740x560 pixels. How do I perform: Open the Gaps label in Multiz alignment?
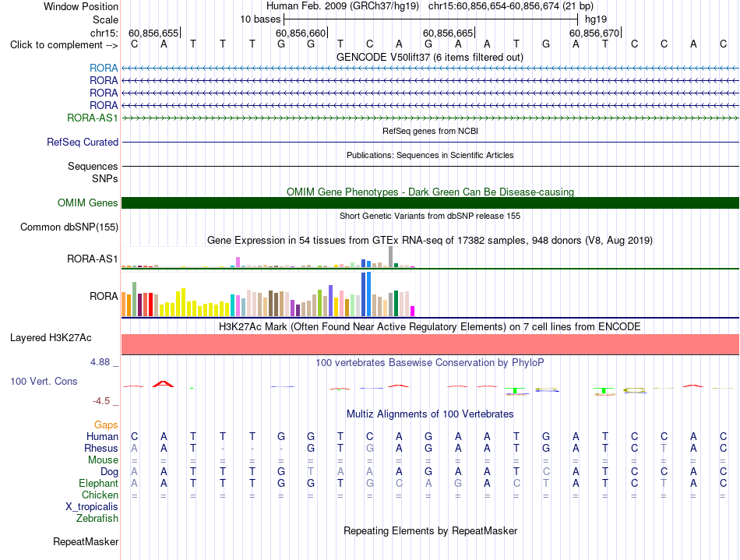[106, 425]
